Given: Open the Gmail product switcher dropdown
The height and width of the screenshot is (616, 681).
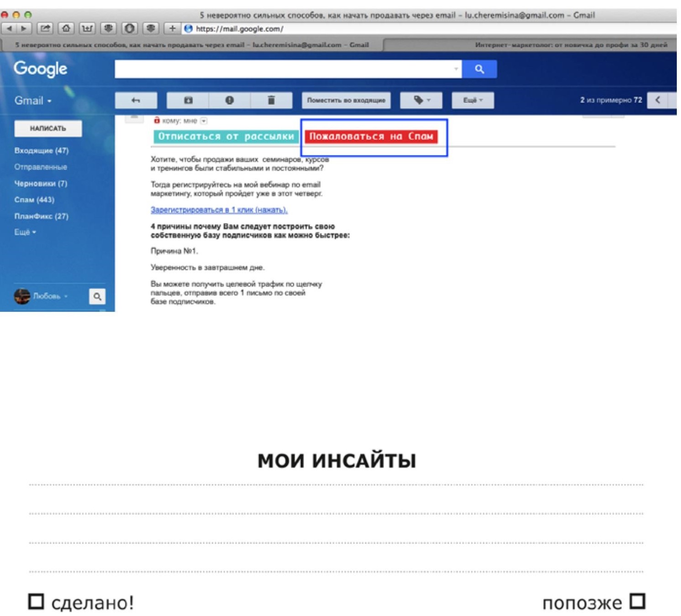Looking at the screenshot, I should tap(33, 101).
